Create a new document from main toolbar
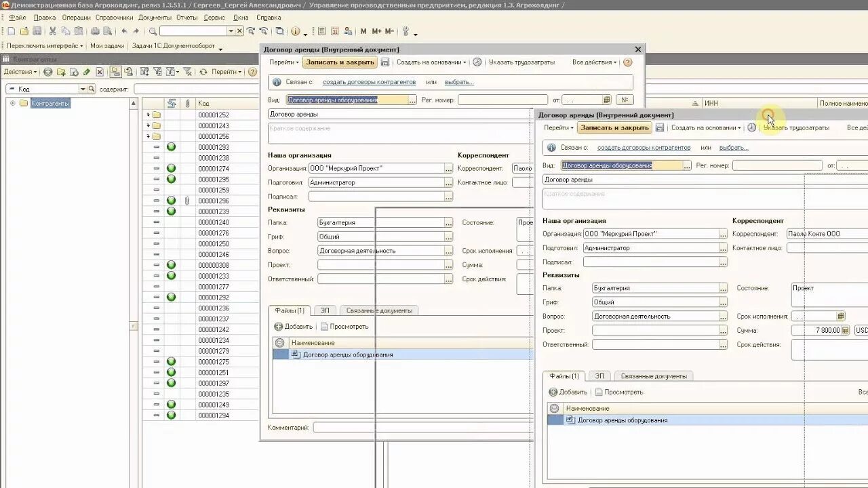The height and width of the screenshot is (488, 868). click(x=12, y=31)
